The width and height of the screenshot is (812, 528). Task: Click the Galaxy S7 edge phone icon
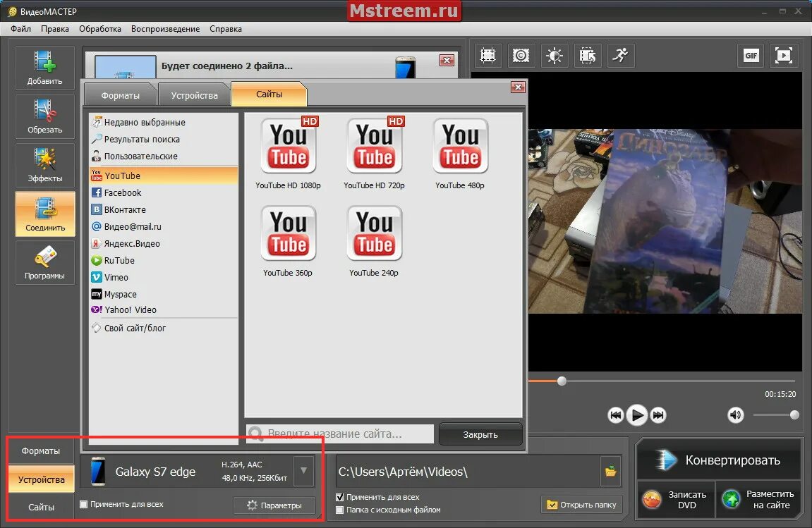pyautogui.click(x=98, y=472)
